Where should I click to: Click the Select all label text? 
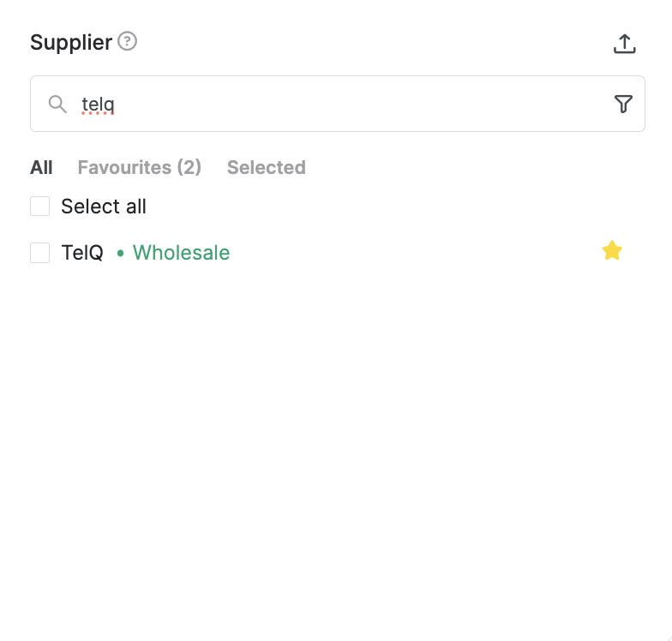(103, 206)
